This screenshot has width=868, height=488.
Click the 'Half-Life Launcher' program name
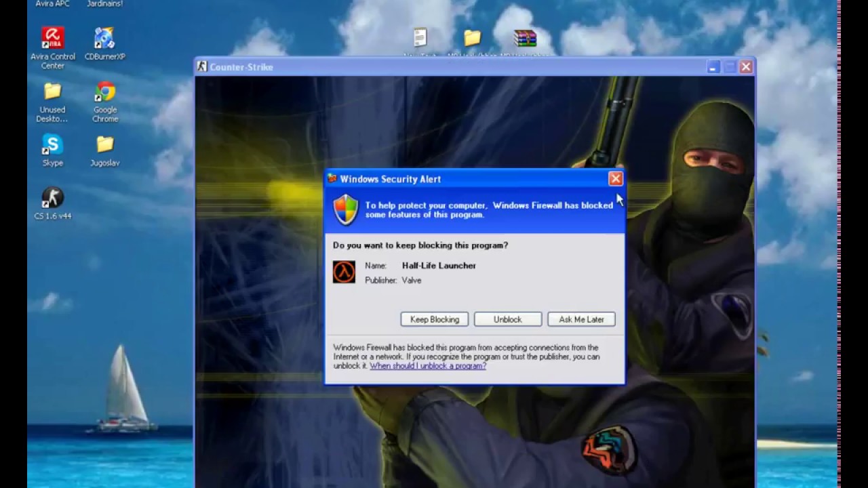439,266
